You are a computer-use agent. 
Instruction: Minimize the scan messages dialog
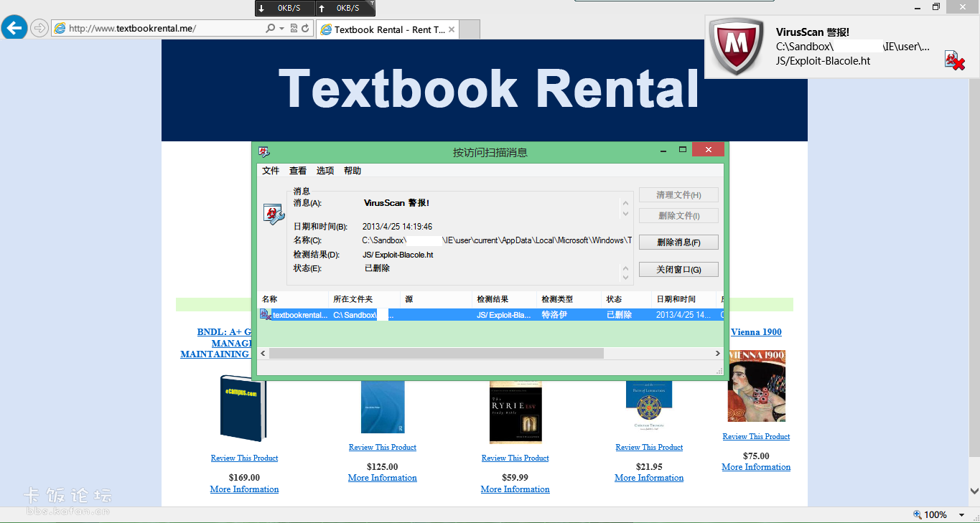pyautogui.click(x=663, y=150)
